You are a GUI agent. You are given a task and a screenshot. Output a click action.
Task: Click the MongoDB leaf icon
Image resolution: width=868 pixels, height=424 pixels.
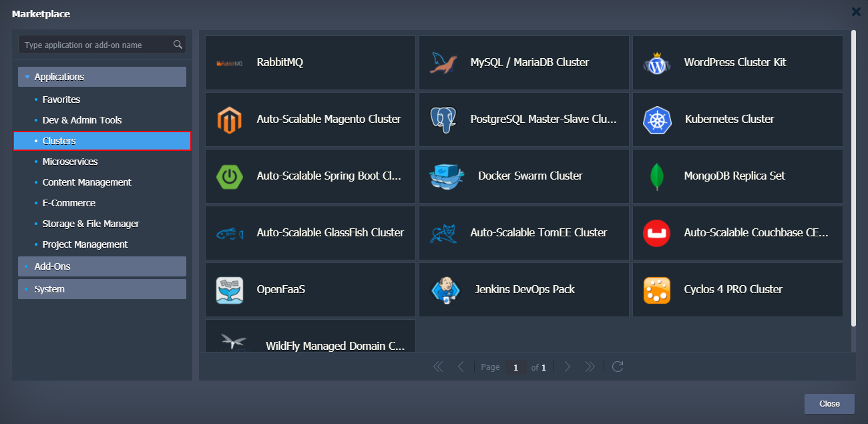point(657,176)
